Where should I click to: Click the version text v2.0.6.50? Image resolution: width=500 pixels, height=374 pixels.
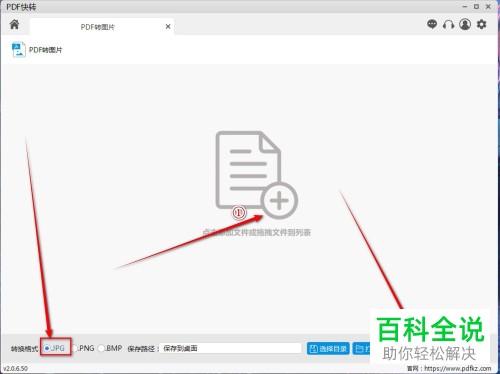tap(15, 369)
